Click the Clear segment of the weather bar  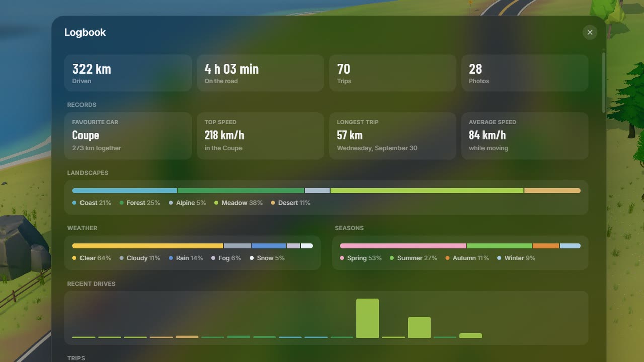coord(148,246)
